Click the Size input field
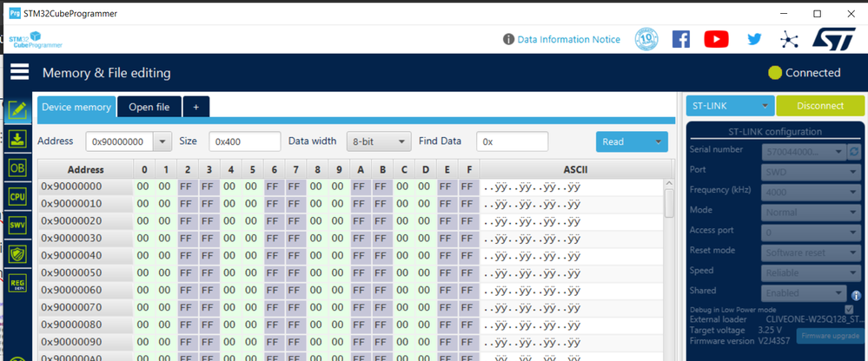The image size is (868, 361). (x=245, y=141)
